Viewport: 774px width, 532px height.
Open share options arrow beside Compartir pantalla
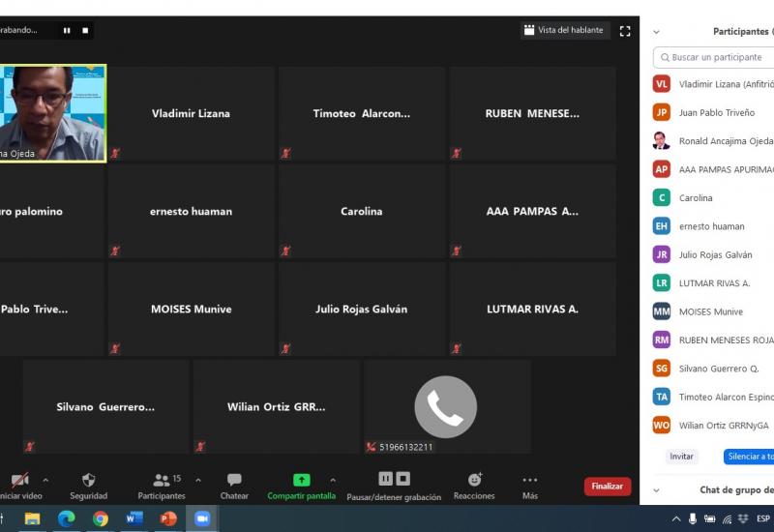(x=333, y=480)
